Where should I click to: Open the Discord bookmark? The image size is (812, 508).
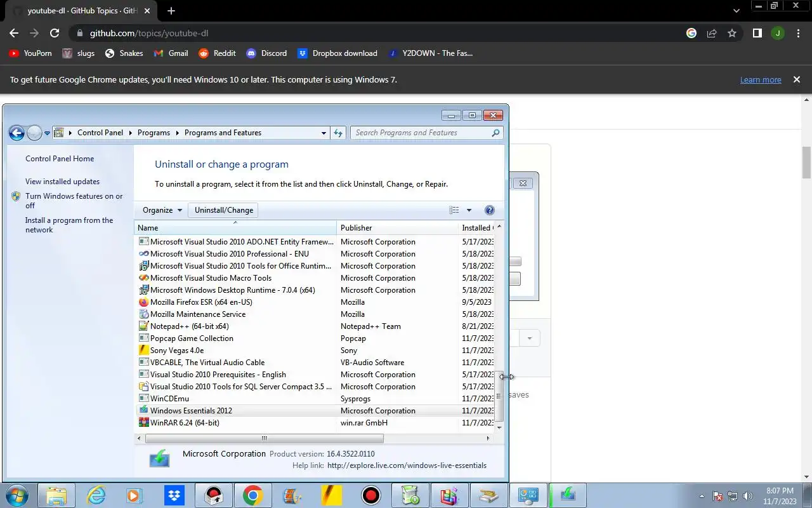pyautogui.click(x=266, y=53)
